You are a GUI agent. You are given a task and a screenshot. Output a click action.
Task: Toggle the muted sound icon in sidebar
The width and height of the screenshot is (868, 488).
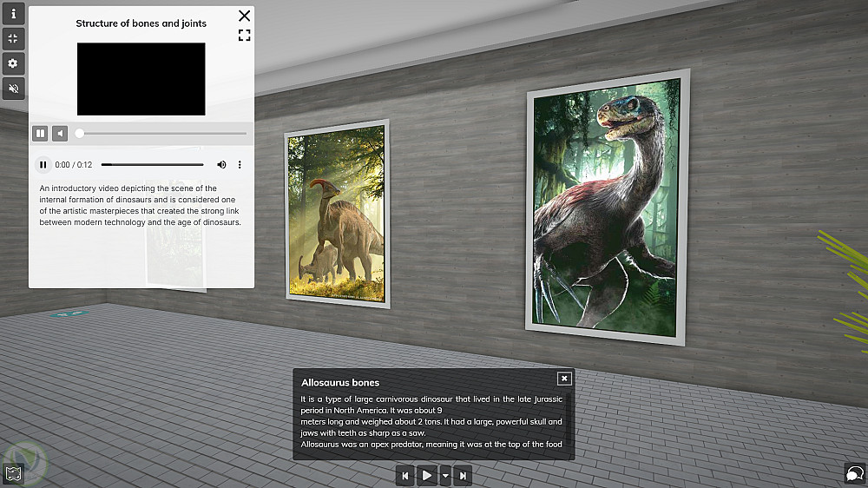coord(13,88)
